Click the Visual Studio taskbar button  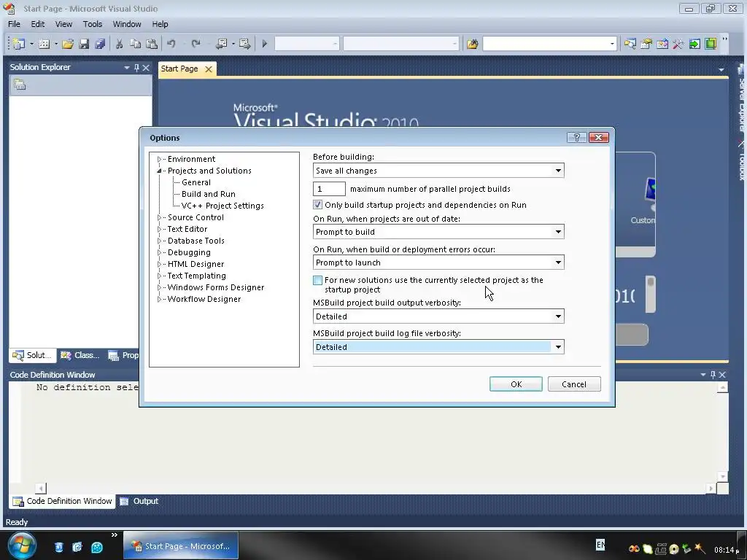point(181,545)
